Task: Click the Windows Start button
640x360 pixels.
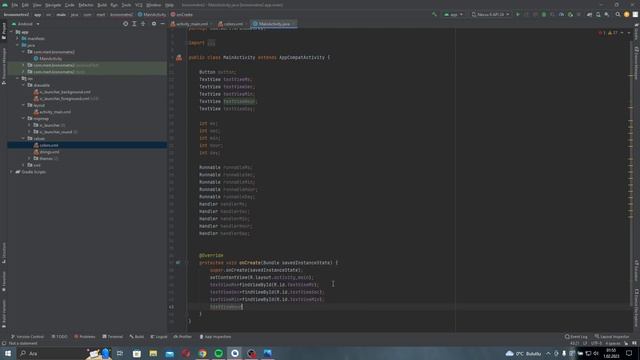Action: pyautogui.click(x=8, y=353)
